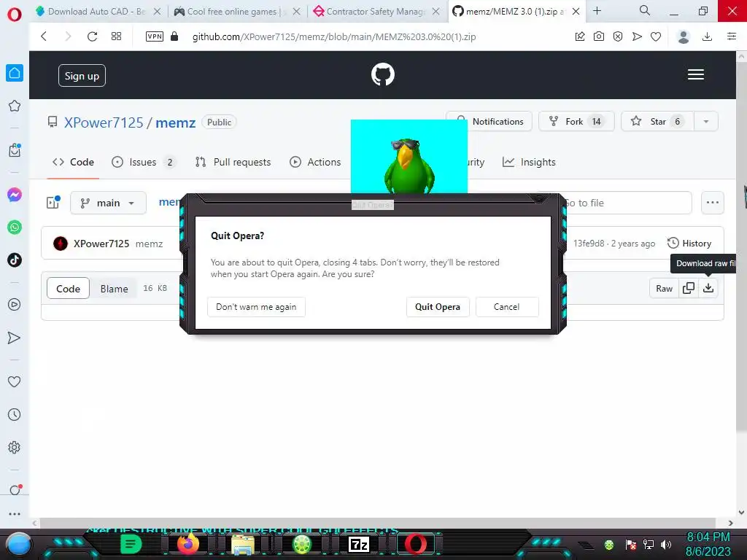Open GitHub hamburger menu
Viewport: 747px width, 560px height.
pos(695,74)
